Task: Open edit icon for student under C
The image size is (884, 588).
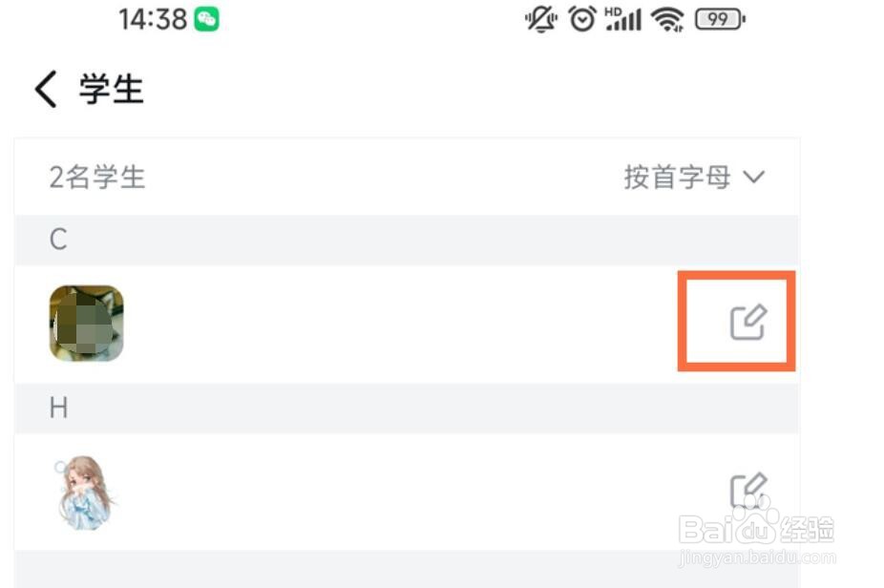Action: click(748, 322)
